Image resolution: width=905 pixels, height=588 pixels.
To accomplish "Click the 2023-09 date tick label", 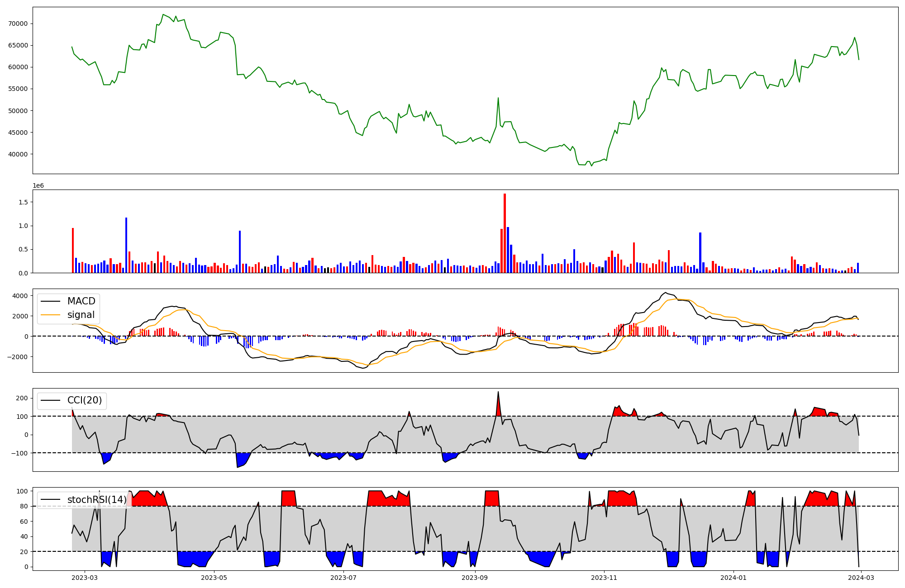I will click(475, 578).
